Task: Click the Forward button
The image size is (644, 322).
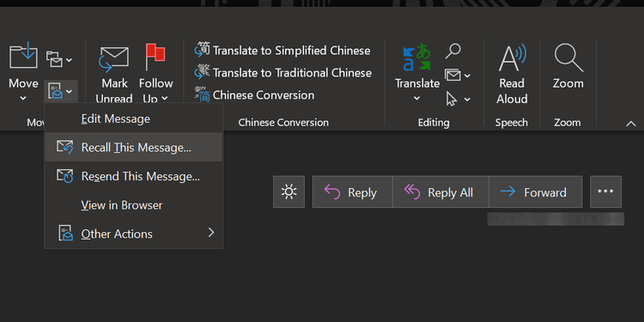Action: (x=535, y=191)
